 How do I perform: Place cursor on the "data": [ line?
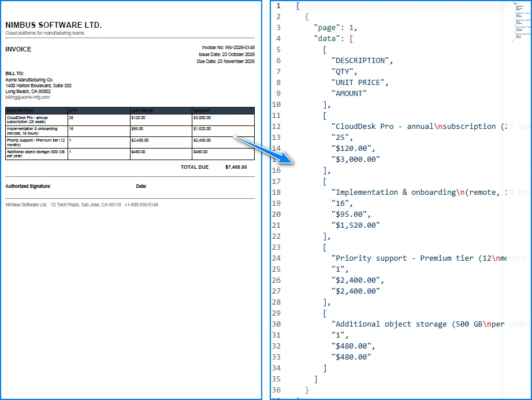[x=333, y=38]
